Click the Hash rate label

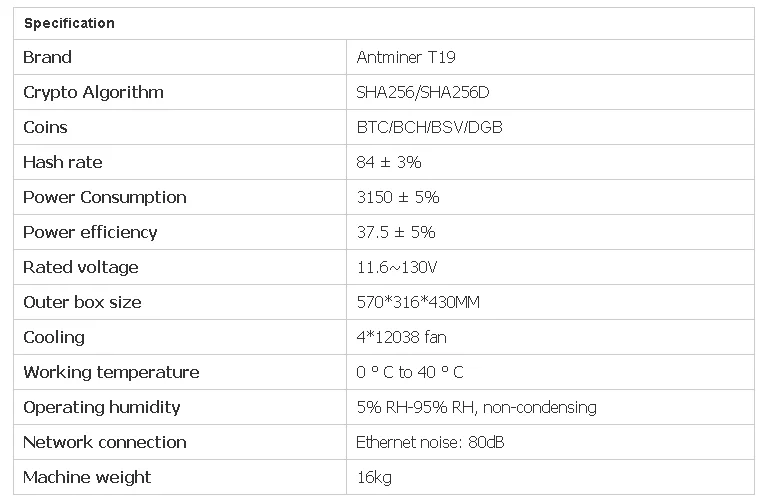[x=62, y=162]
